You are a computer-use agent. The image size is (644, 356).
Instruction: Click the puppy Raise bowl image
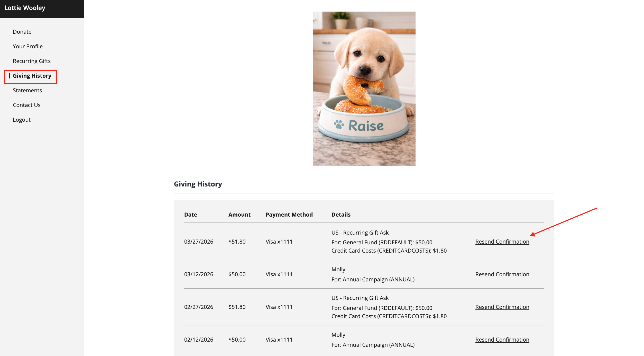point(364,89)
